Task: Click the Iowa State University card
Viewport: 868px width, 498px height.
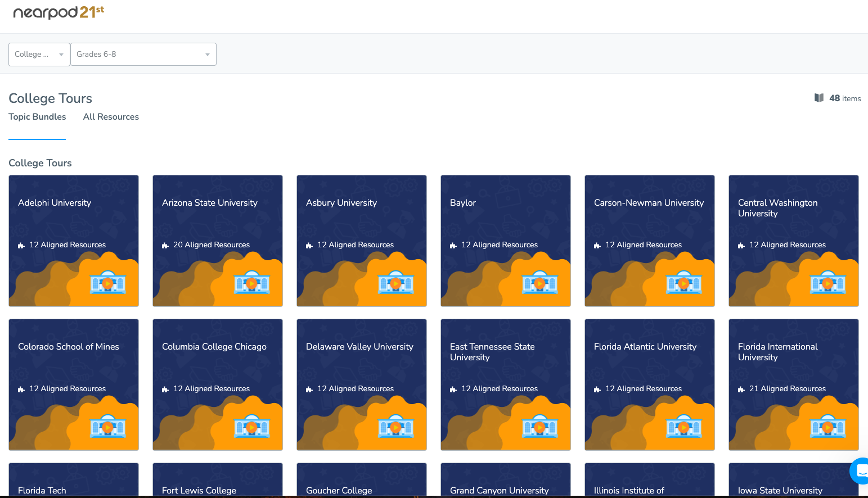Action: 794,479
